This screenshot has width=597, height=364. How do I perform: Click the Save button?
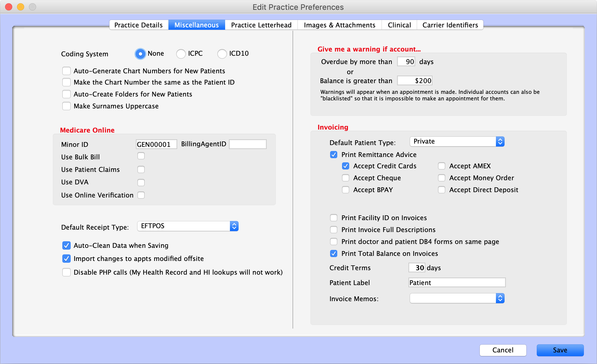tap(560, 350)
